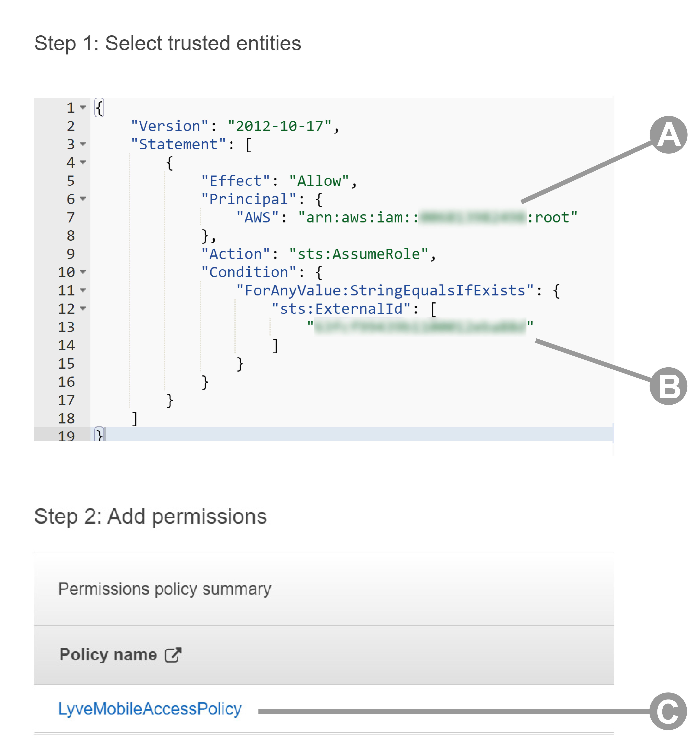Fold the sts:ExternalId array on line 12
Screen dimensions: 700x749
(x=83, y=308)
